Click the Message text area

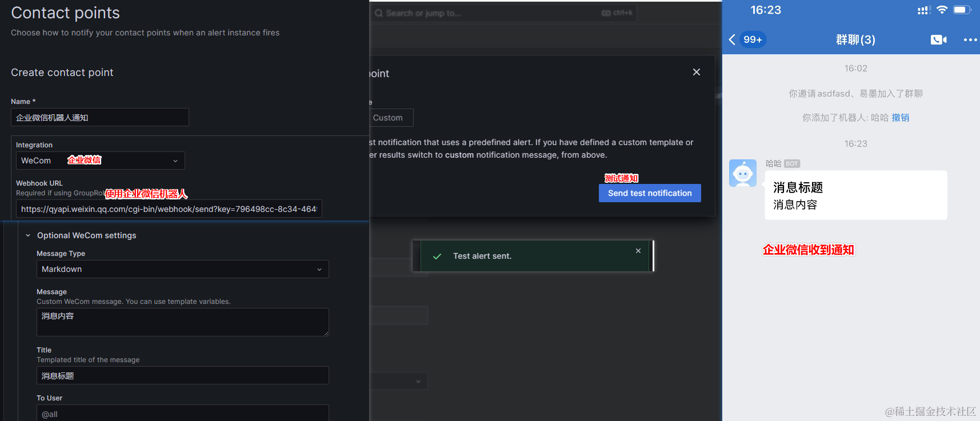point(182,322)
